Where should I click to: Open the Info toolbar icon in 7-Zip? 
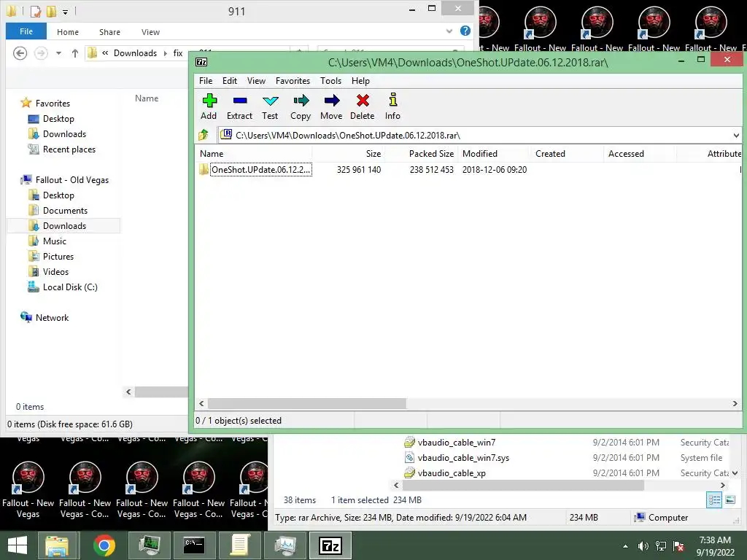(392, 106)
